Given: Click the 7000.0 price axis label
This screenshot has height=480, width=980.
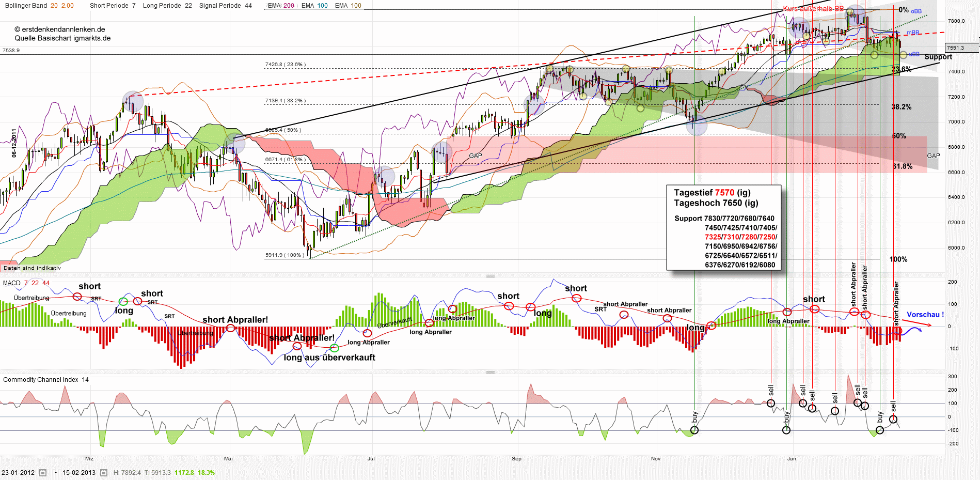Looking at the screenshot, I should pos(956,122).
